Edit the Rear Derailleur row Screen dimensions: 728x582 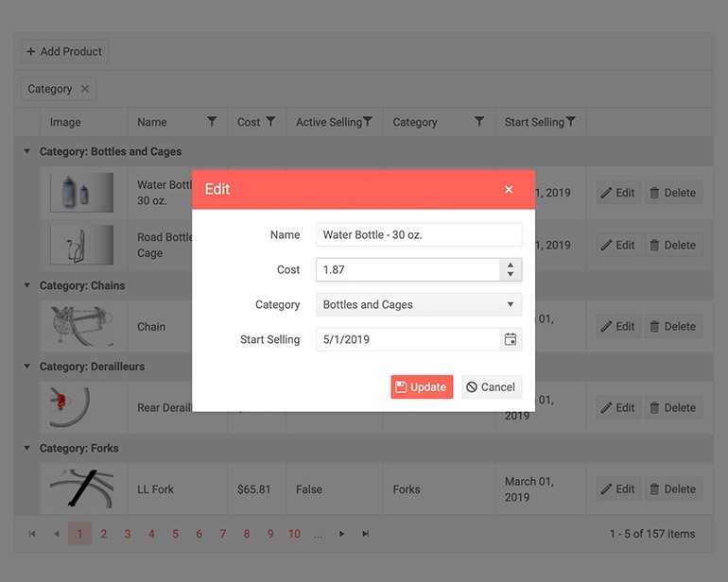(x=618, y=407)
